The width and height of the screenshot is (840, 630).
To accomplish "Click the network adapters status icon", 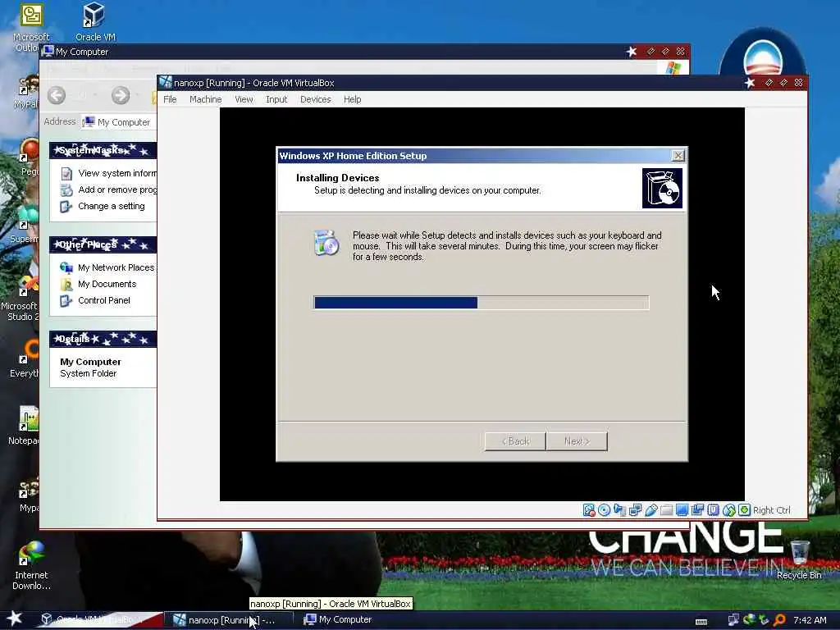I will [x=636, y=510].
